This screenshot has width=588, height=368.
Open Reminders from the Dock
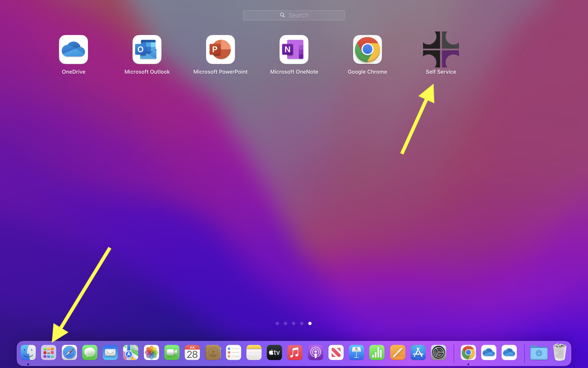click(x=234, y=352)
